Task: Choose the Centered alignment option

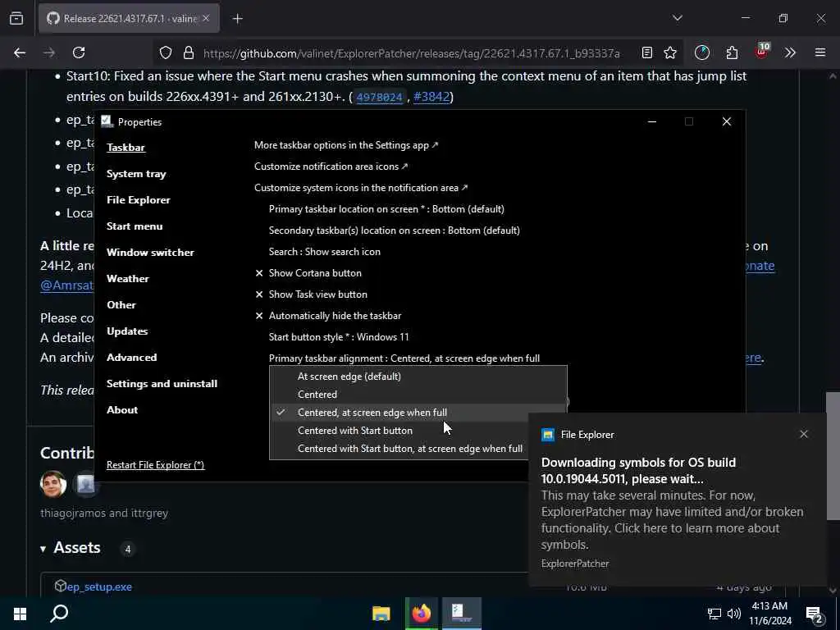Action: (x=418, y=395)
